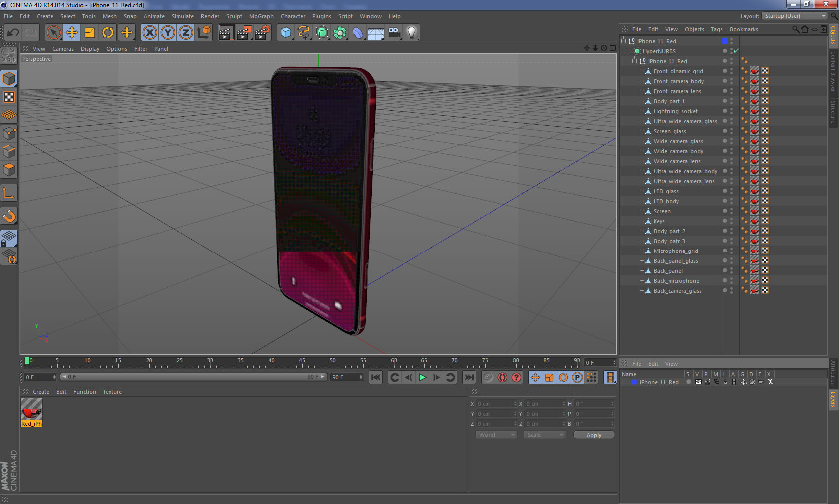Viewport: 839px width, 504px height.
Task: Open Texture menu in material manager
Action: pos(112,392)
